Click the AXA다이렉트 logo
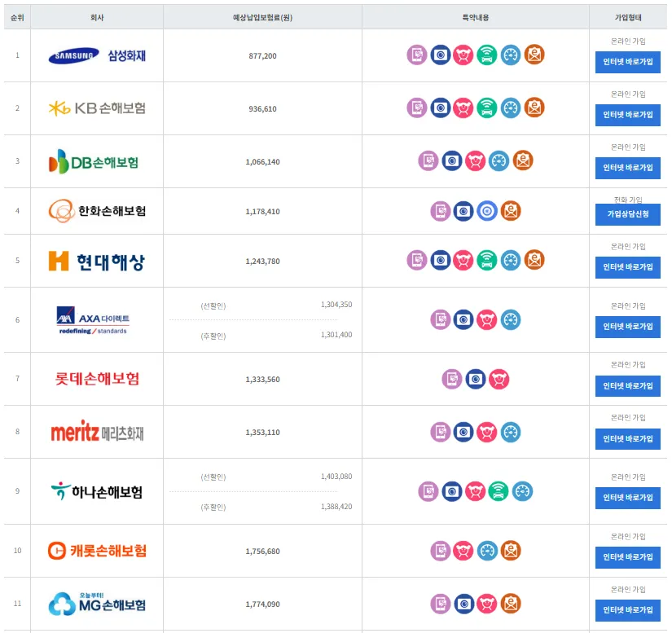Screen dimensions: 672x633 click(x=93, y=320)
